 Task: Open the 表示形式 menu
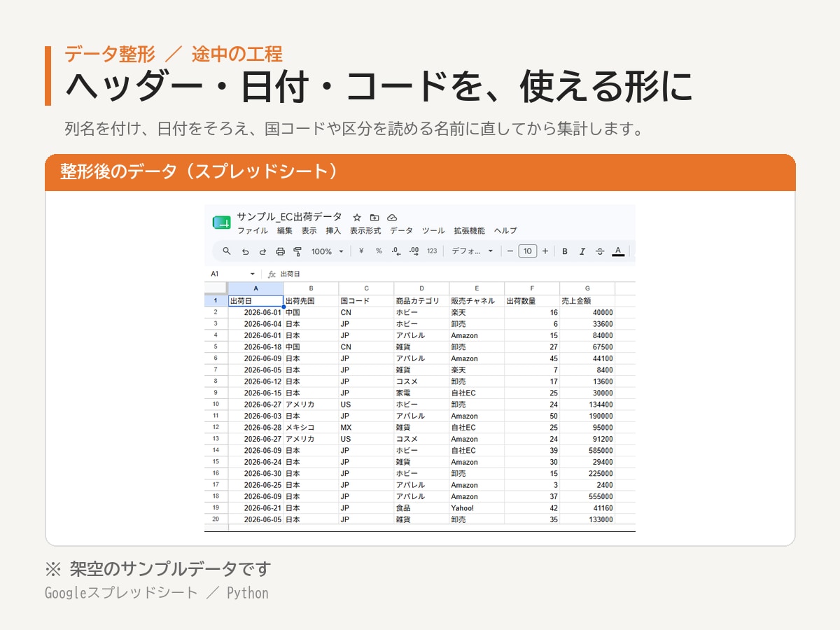click(x=365, y=231)
